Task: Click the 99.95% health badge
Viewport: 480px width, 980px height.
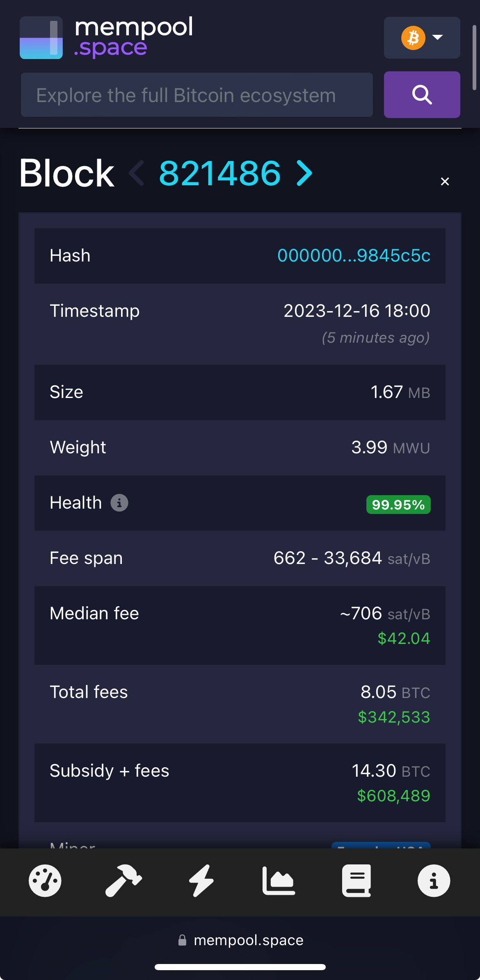Action: click(x=398, y=505)
